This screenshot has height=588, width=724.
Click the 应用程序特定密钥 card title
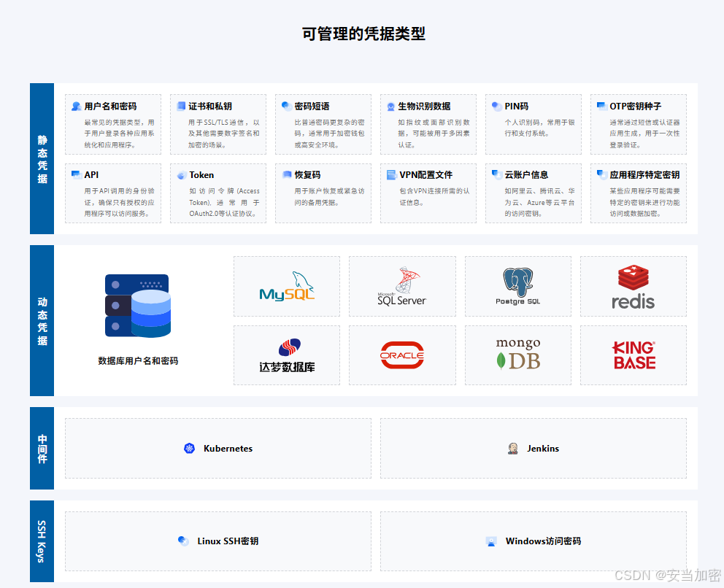[x=644, y=175]
